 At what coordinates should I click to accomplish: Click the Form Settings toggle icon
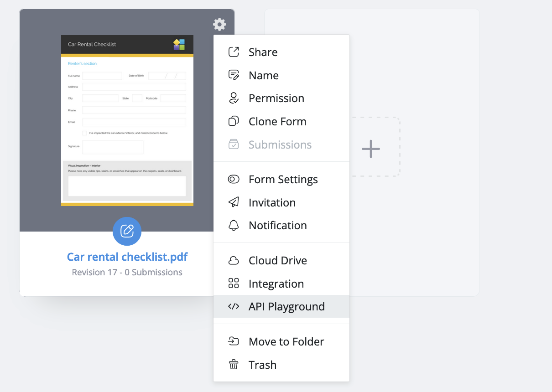click(234, 179)
